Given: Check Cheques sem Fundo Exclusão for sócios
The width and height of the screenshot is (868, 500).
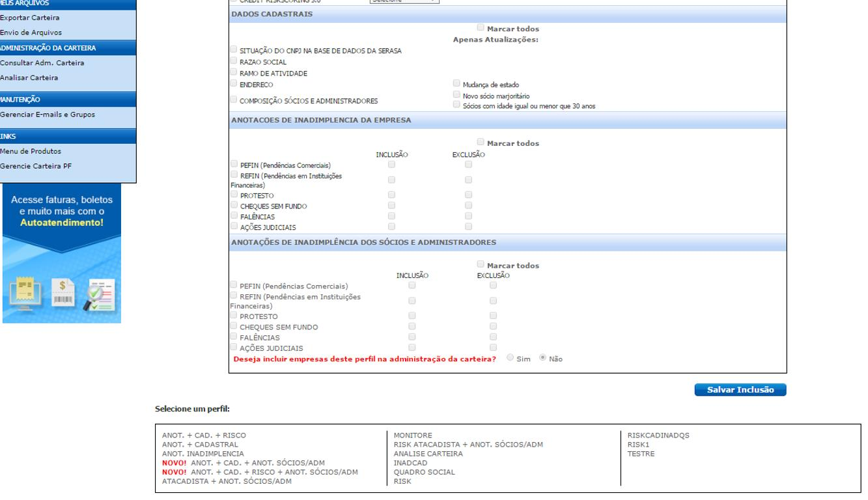Looking at the screenshot, I should 493,326.
